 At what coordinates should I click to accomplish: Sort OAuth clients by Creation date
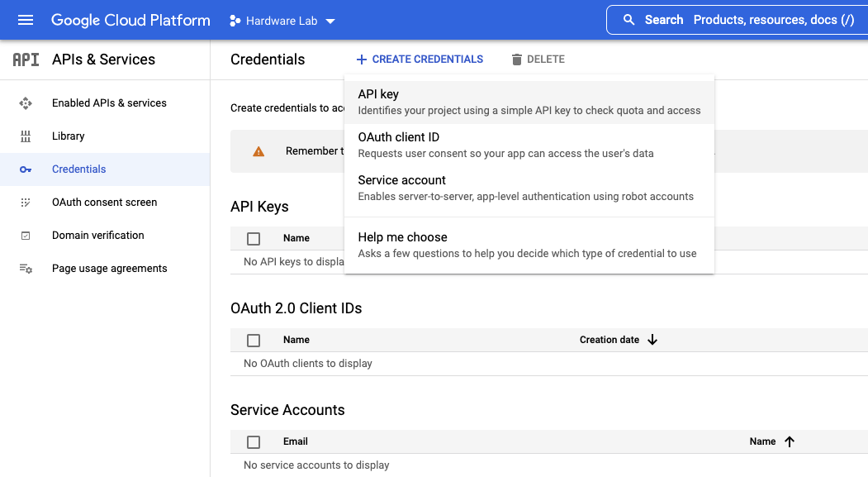point(618,340)
